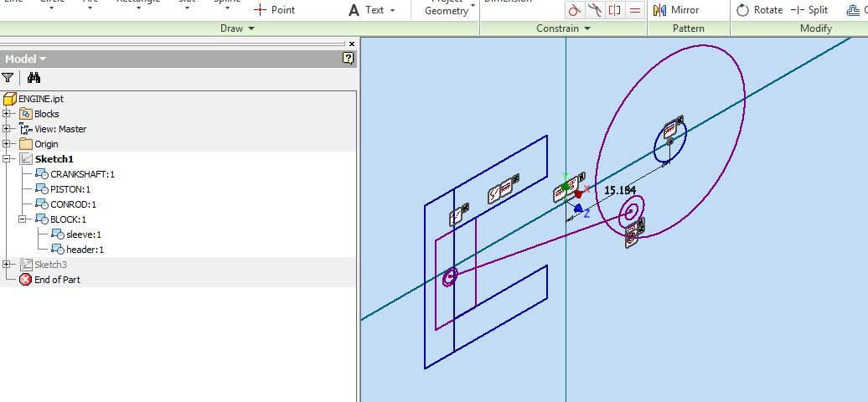Open the dropdown arrow under Circle

pos(51,8)
